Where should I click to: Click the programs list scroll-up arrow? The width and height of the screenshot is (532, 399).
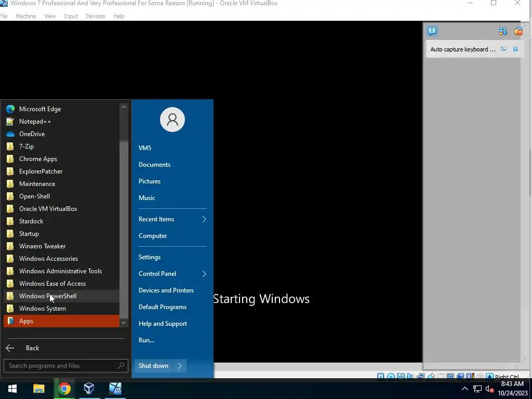pos(124,107)
